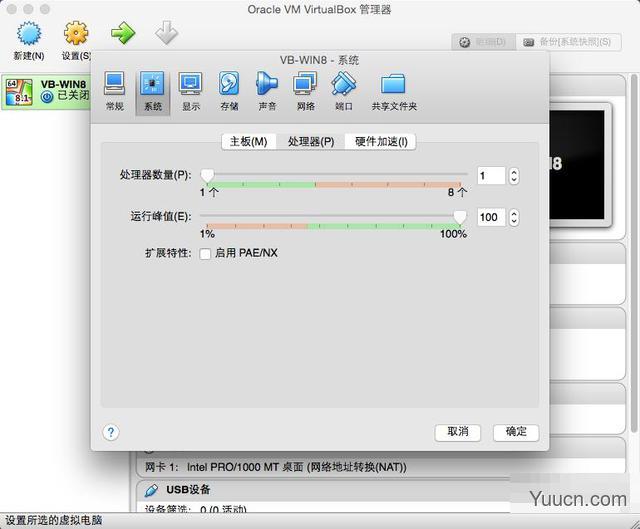Click the 取消 cancel button

pos(458,432)
